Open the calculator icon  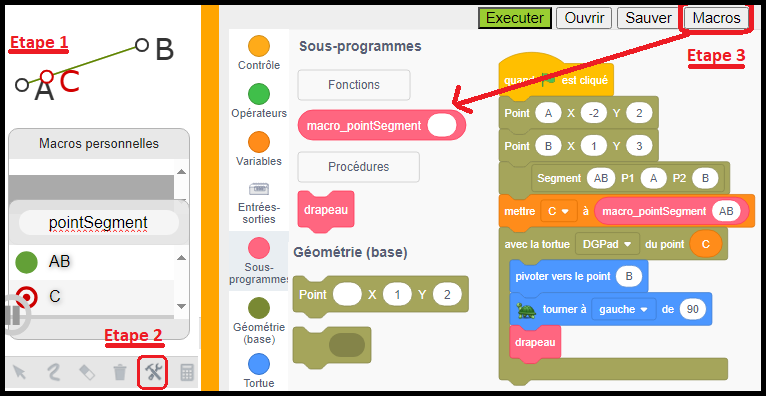tap(187, 374)
